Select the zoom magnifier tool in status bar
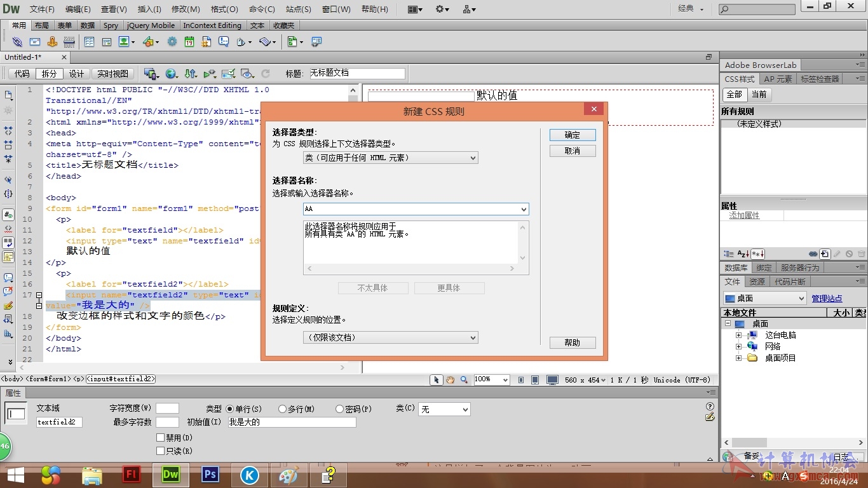This screenshot has height=488, width=868. click(x=465, y=380)
